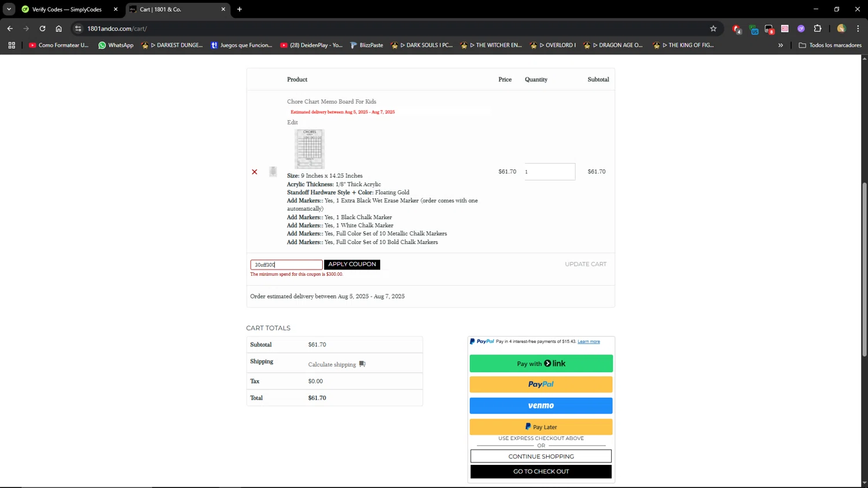Reload the current page
Screen dimensions: 868x488
click(x=42, y=28)
